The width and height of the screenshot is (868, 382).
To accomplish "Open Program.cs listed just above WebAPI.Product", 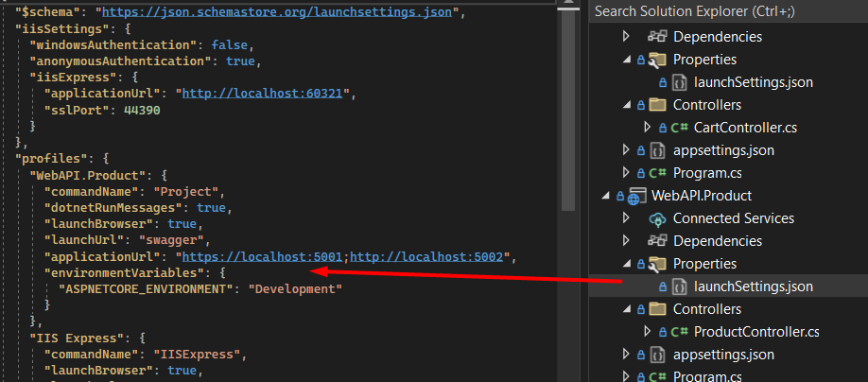I will (707, 173).
